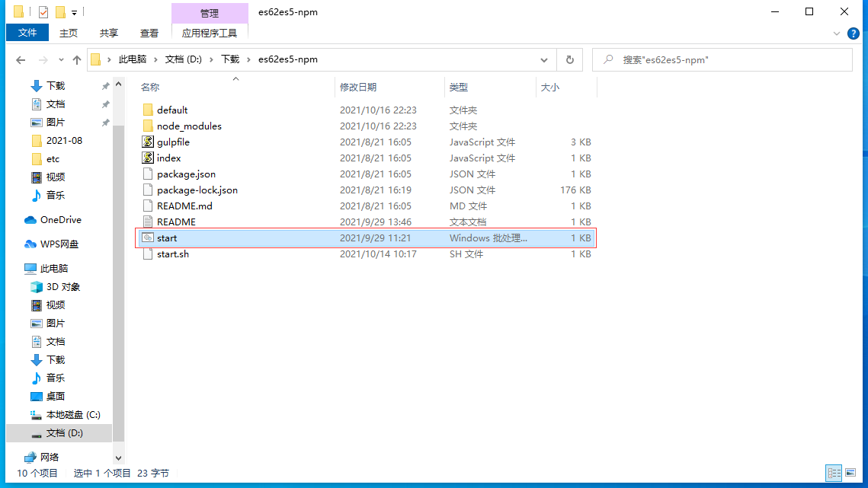The height and width of the screenshot is (488, 868).
Task: Click the gulpfile JavaScript file icon
Action: click(148, 142)
